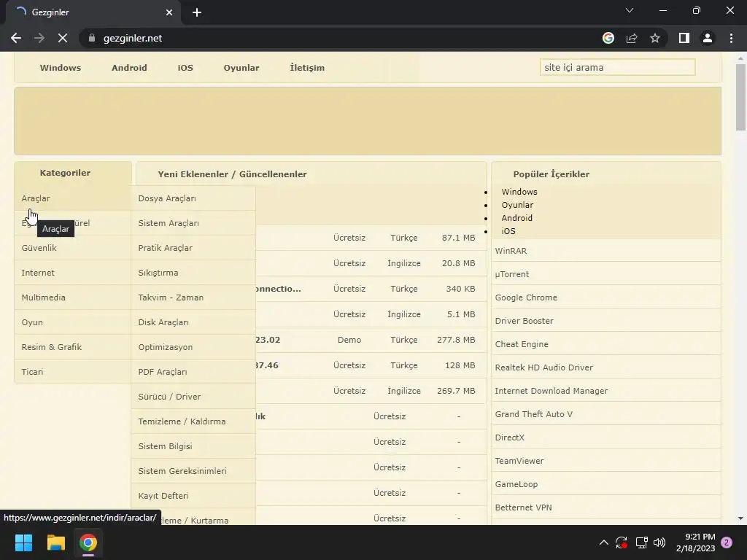The width and height of the screenshot is (747, 560).
Task: Open Sistem Gereksinimleri submenu item
Action: pos(193,470)
